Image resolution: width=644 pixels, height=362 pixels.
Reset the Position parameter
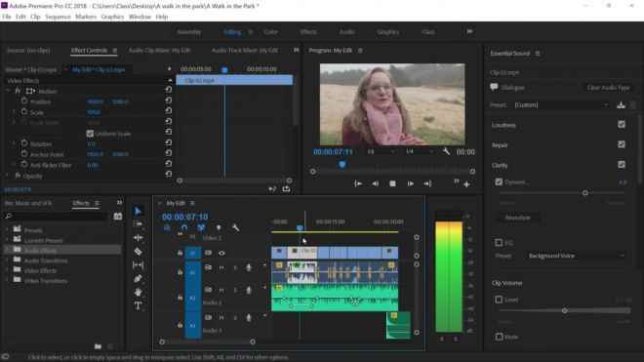(x=169, y=101)
